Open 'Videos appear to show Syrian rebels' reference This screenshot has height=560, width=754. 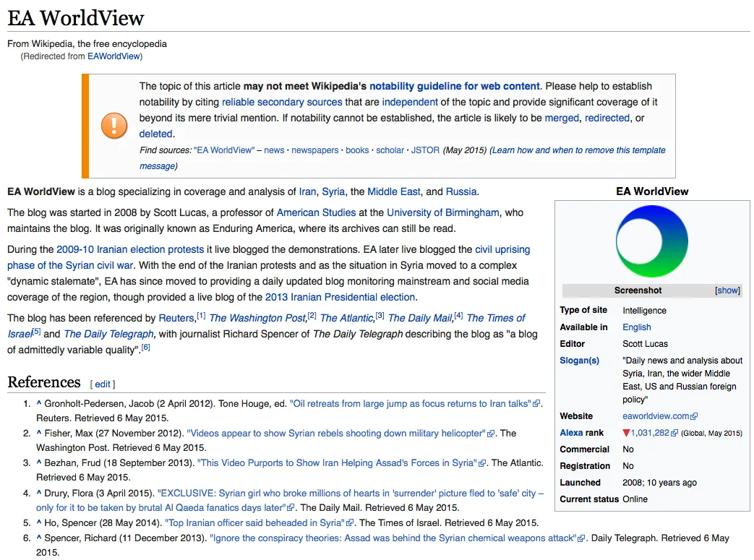[x=336, y=433]
